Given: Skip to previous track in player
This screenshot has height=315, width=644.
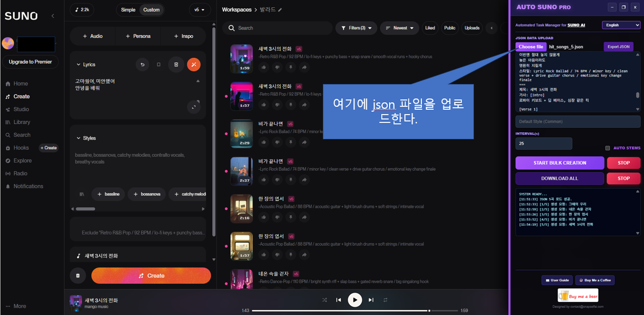Looking at the screenshot, I should pyautogui.click(x=339, y=300).
